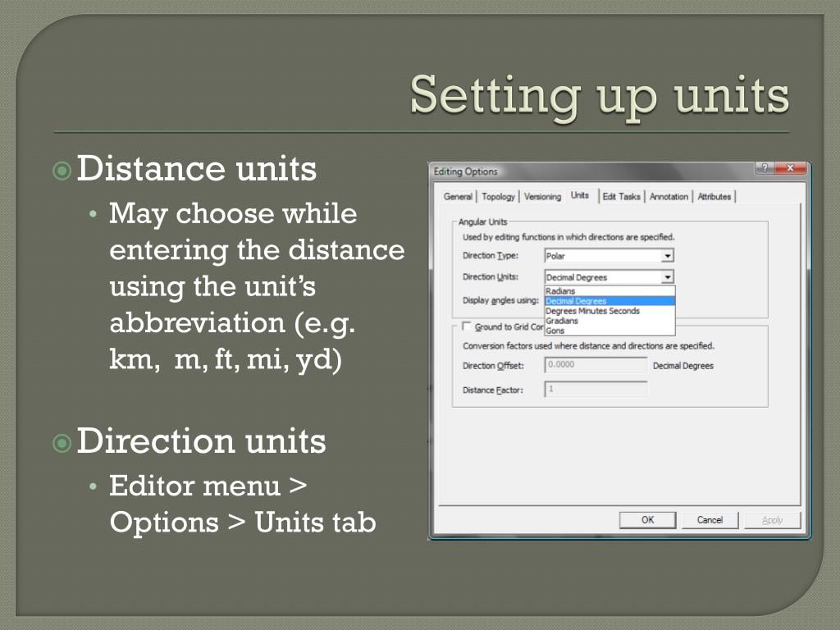
Task: Click the Apply button
Action: tap(772, 519)
